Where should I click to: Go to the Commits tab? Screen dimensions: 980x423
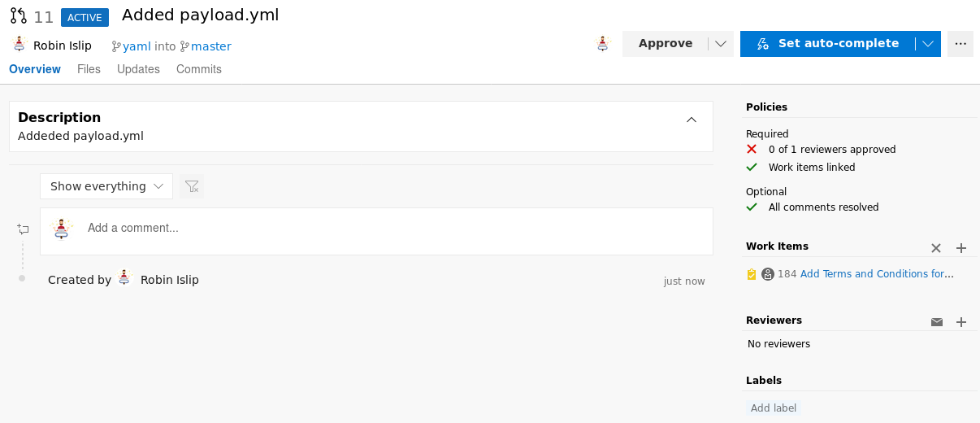coord(199,69)
